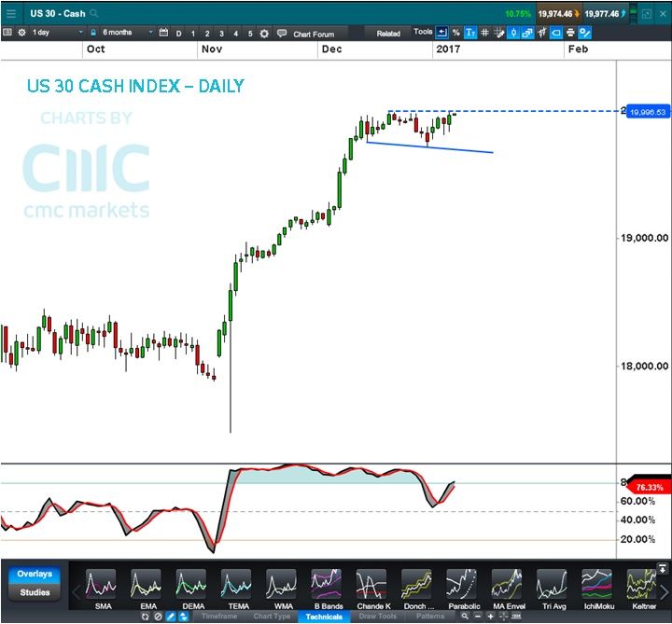The image size is (672, 624).
Task: Click the clear drawings circle-slash icon
Action: click(158, 617)
